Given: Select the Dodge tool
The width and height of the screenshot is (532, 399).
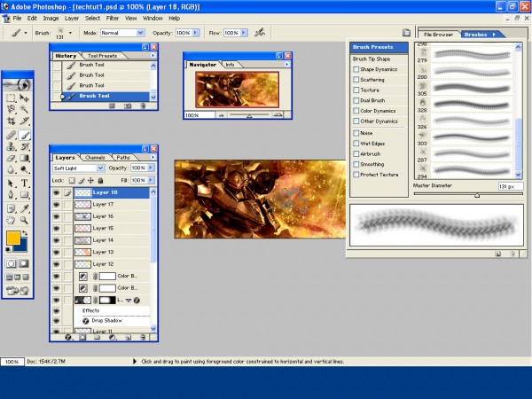Looking at the screenshot, I should 24,169.
